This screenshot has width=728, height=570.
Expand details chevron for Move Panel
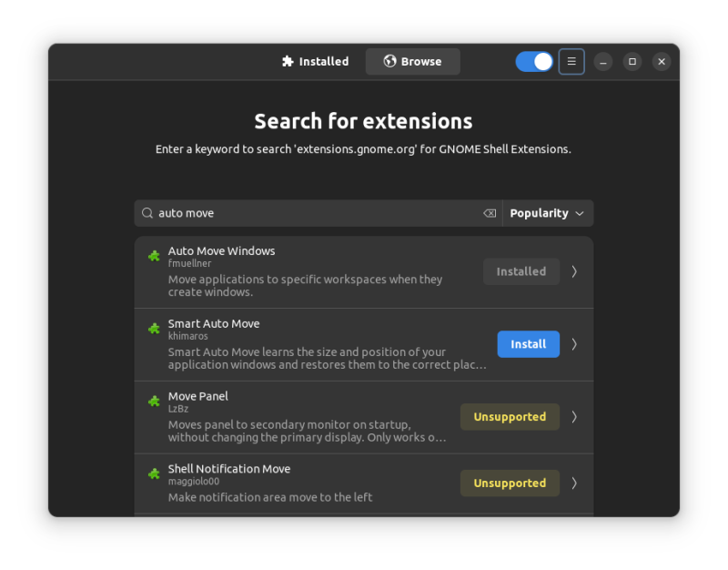(574, 417)
